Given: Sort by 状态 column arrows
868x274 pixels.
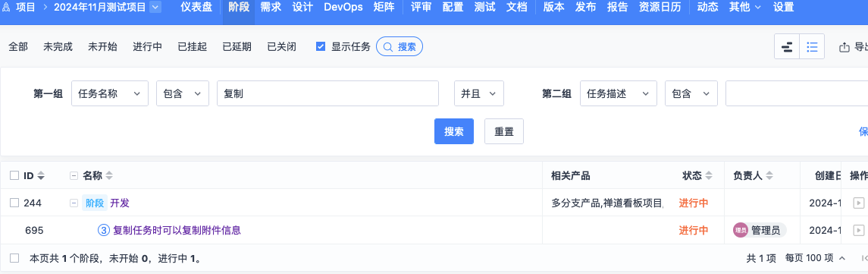Looking at the screenshot, I should (x=709, y=176).
